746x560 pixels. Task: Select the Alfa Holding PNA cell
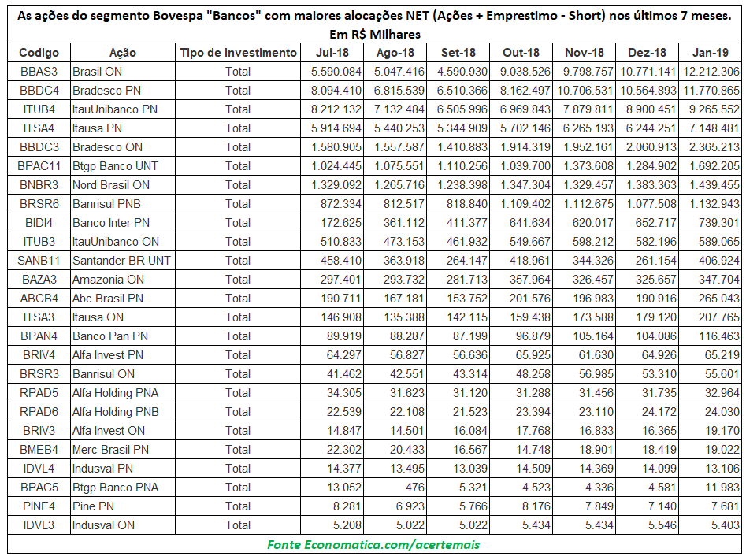tap(123, 393)
